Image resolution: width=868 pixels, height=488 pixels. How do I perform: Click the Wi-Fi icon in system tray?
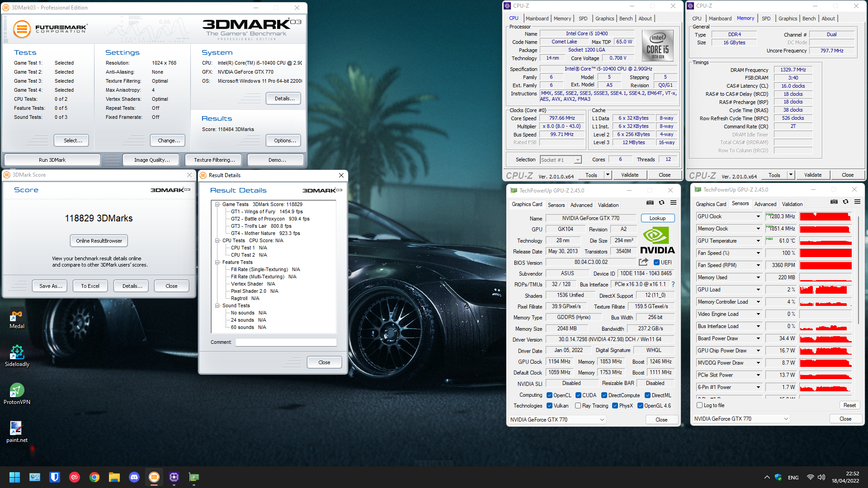tap(811, 477)
